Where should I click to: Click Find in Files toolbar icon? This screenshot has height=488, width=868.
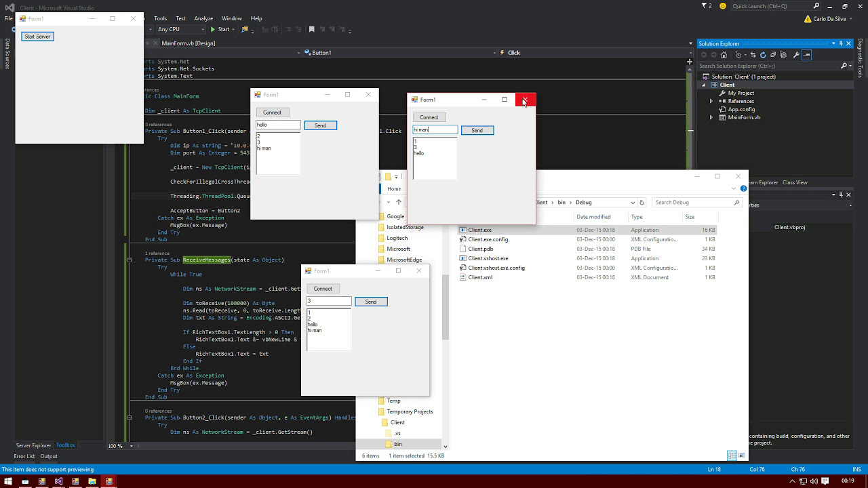pos(245,29)
